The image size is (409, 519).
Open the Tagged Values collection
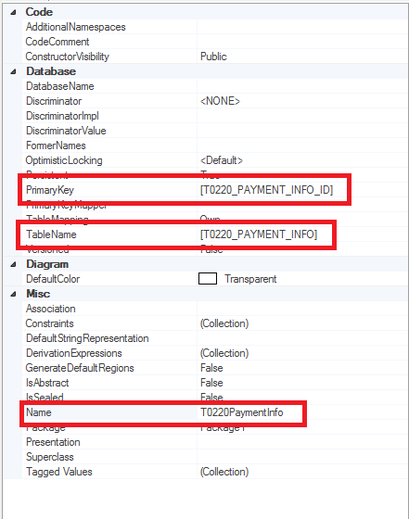(224, 472)
